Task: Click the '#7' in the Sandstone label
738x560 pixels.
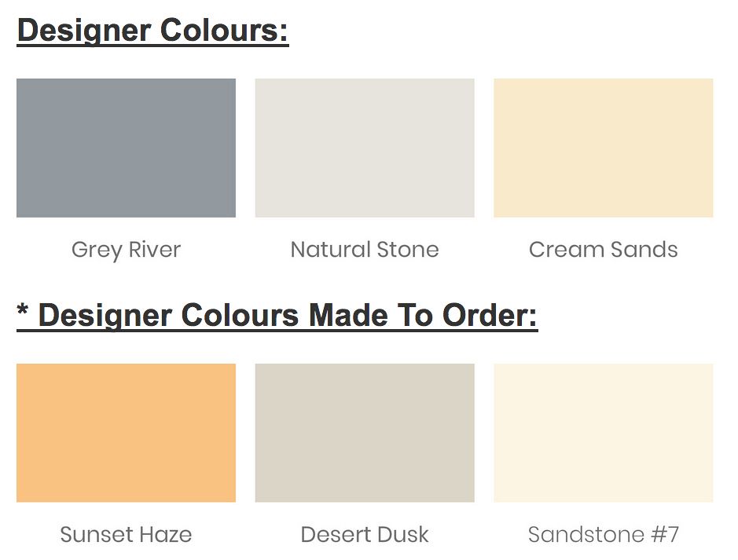Action: 664,535
